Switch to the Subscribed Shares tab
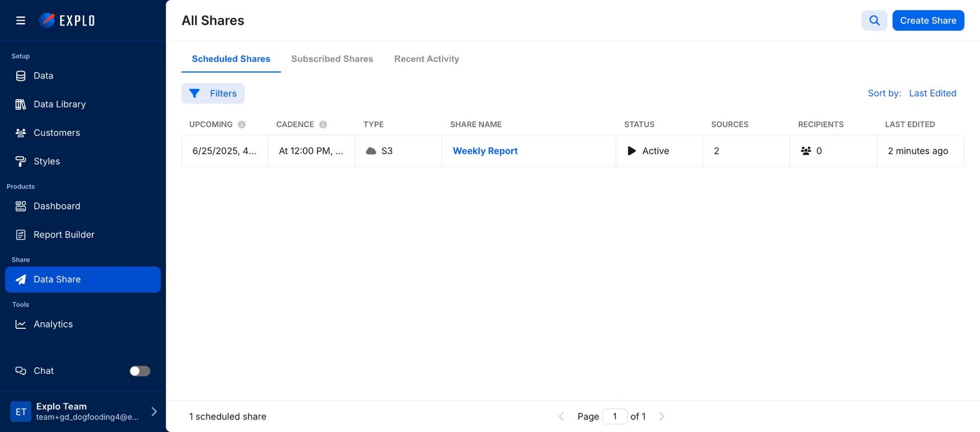 (x=332, y=59)
